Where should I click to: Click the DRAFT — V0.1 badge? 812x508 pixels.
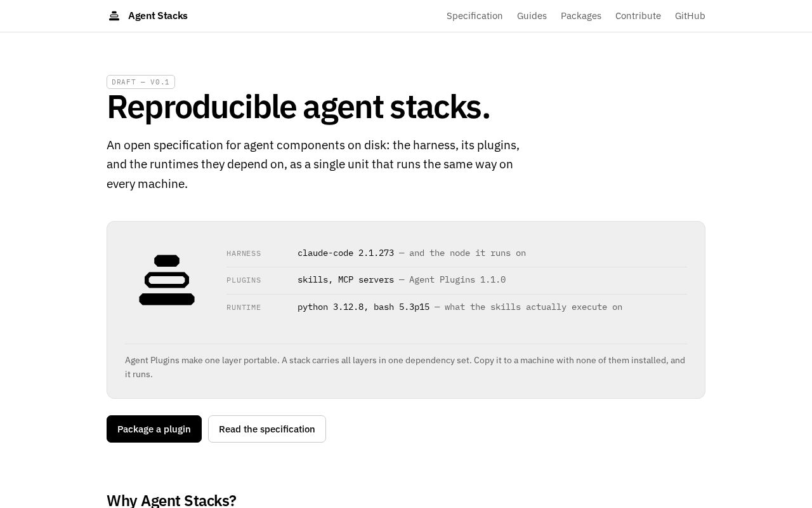pyautogui.click(x=141, y=82)
